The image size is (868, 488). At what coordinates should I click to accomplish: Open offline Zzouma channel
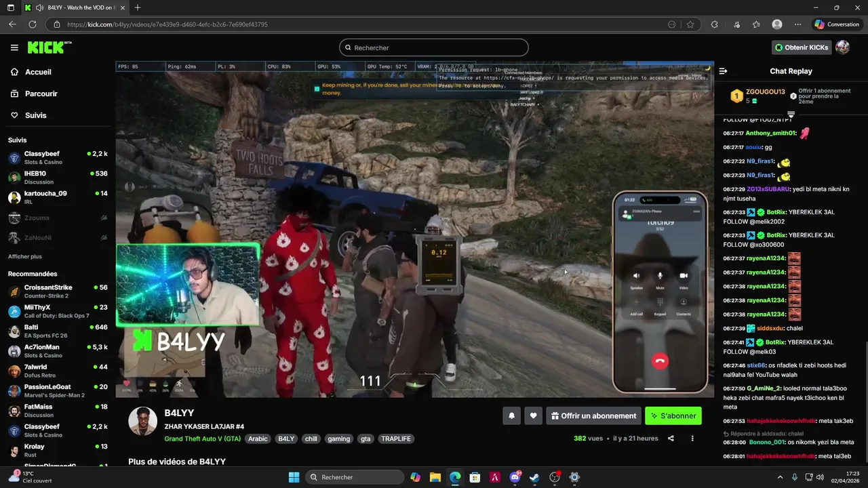point(58,218)
